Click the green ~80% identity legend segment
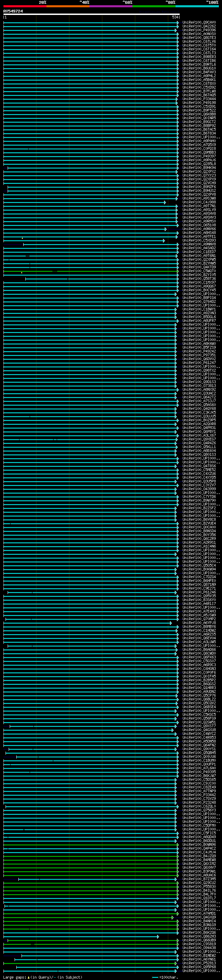This screenshot has width=222, height=980. (154, 6)
